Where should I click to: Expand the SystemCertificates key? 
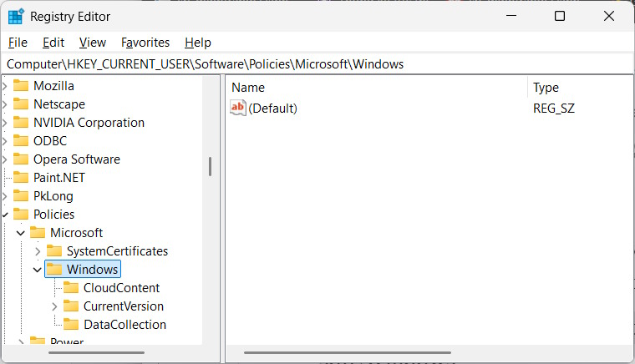coord(38,251)
